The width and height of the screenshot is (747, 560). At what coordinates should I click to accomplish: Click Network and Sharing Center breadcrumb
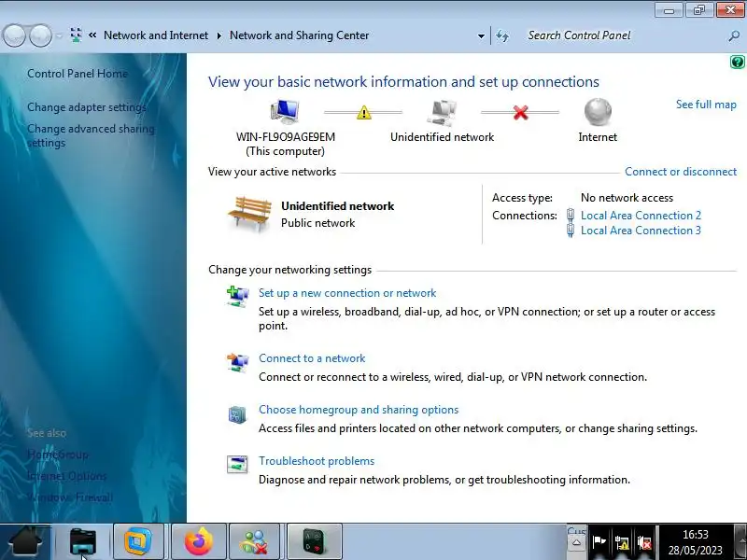[299, 35]
